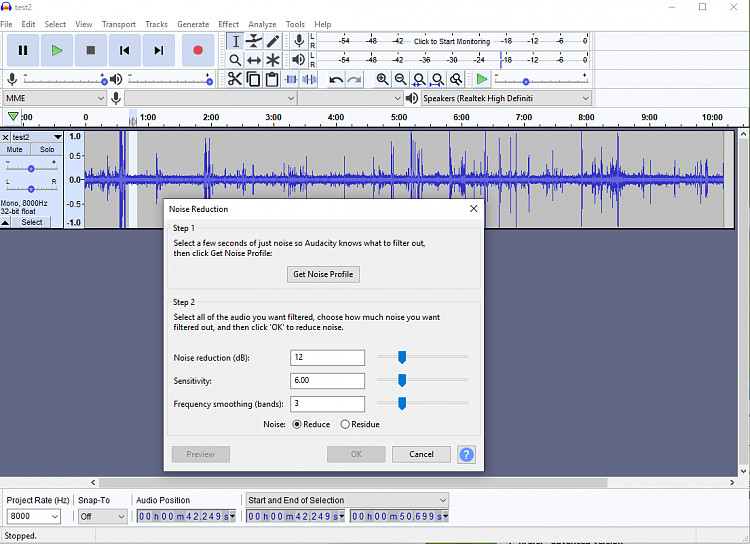Select the Draw (pencil) tool
The width and height of the screenshot is (750, 544).
coord(273,42)
